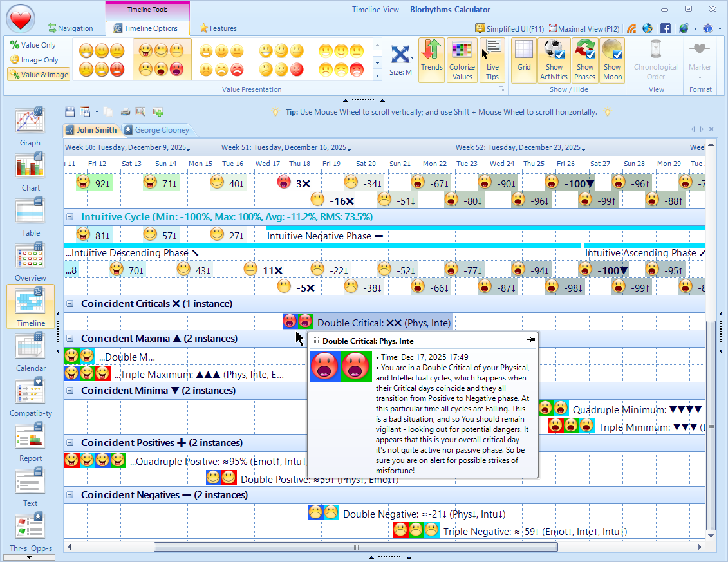The image size is (728, 562).
Task: Click Simplified UI (F11) button
Action: tap(510, 28)
